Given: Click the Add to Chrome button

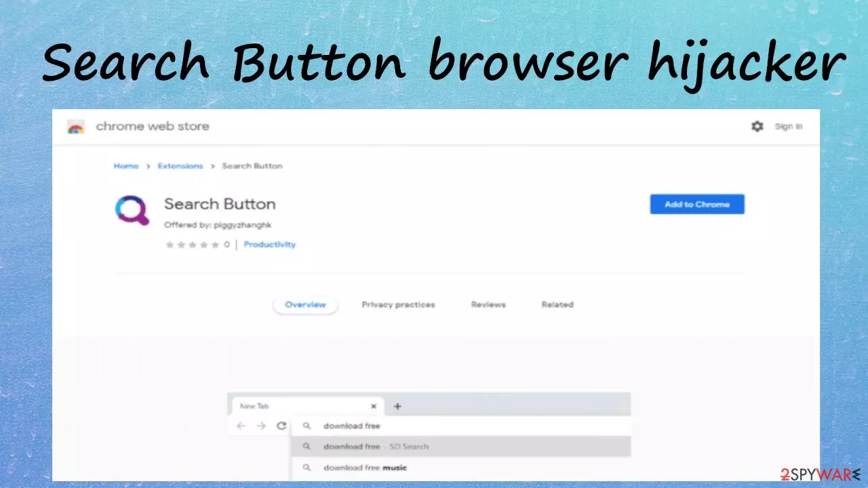Looking at the screenshot, I should tap(697, 204).
